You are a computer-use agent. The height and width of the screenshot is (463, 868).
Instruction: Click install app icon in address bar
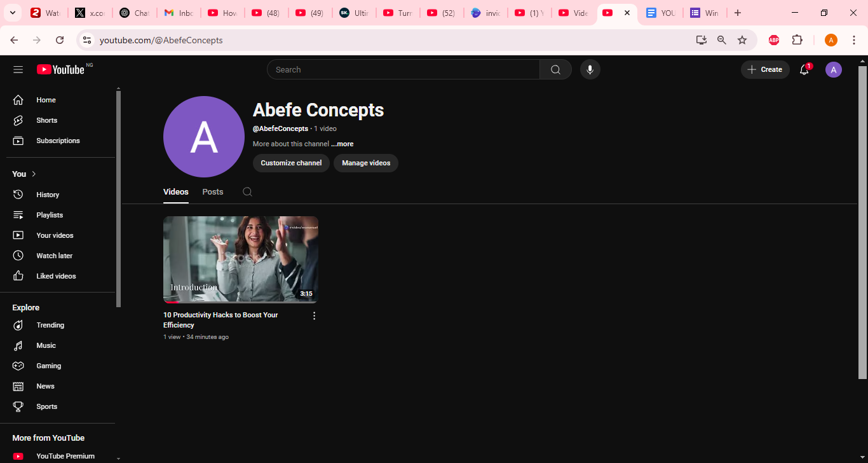click(x=702, y=40)
